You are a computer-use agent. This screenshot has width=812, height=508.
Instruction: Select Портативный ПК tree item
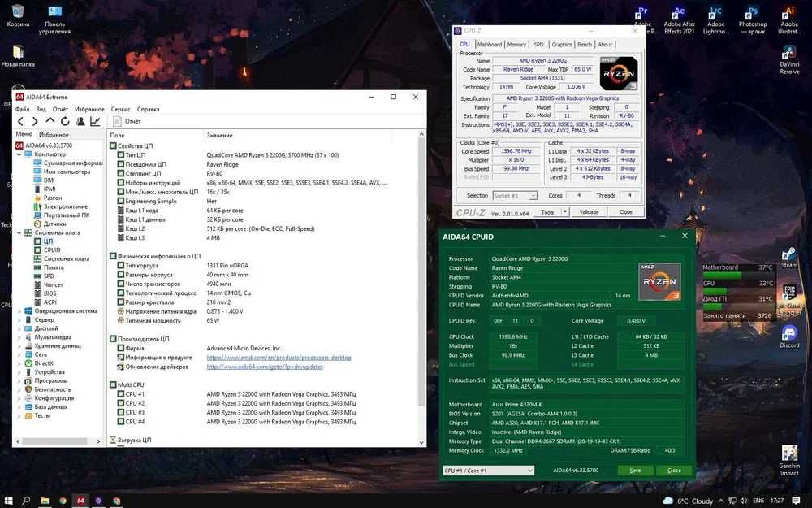62,215
